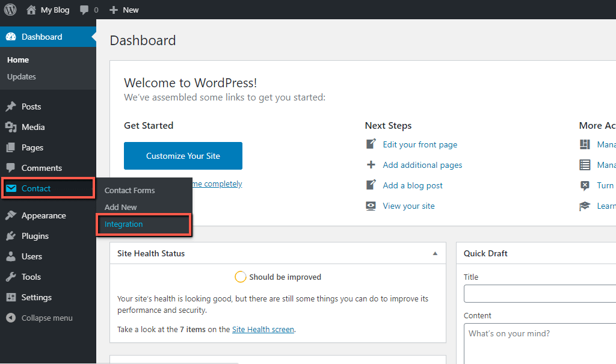Screen dimensions: 616x364
Task: Click Collapse menu text
Action: [x=47, y=318]
